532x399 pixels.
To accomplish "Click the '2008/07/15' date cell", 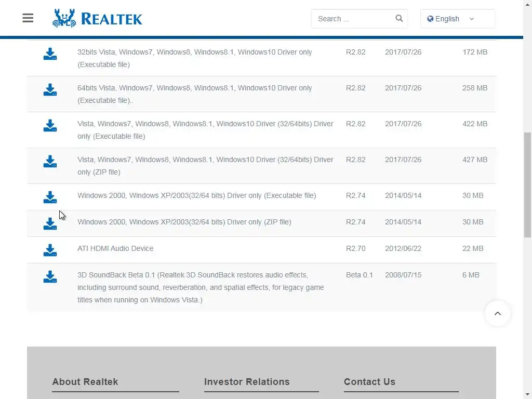I will point(403,275).
